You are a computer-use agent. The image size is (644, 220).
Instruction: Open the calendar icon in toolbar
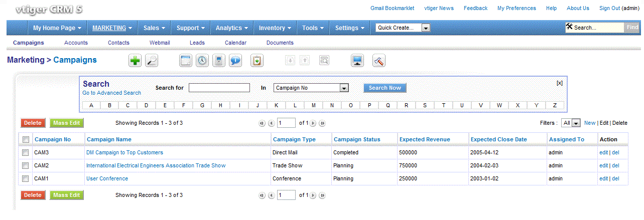point(186,61)
